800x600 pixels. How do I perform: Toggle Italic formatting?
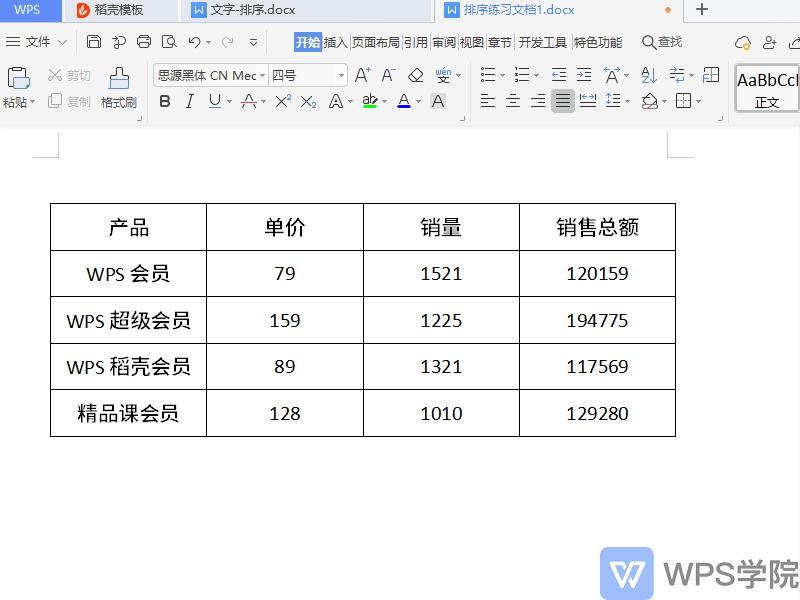[x=189, y=102]
